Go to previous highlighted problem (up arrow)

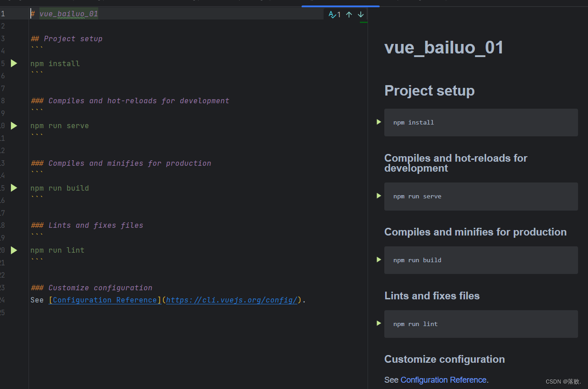pyautogui.click(x=349, y=14)
